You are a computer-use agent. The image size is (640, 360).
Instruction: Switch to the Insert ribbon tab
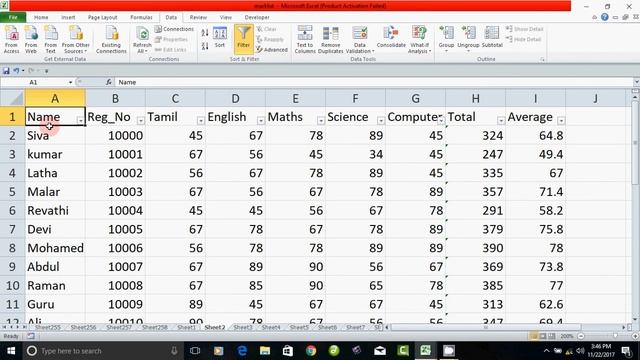[68, 17]
